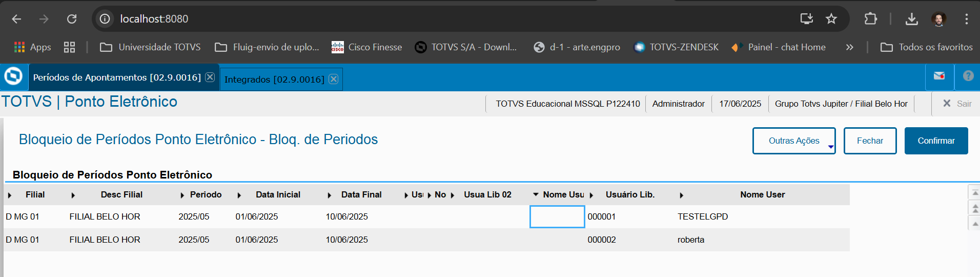Click the TOTVS Educacional MSSQL P122410 label
The image size is (980, 277).
(568, 104)
